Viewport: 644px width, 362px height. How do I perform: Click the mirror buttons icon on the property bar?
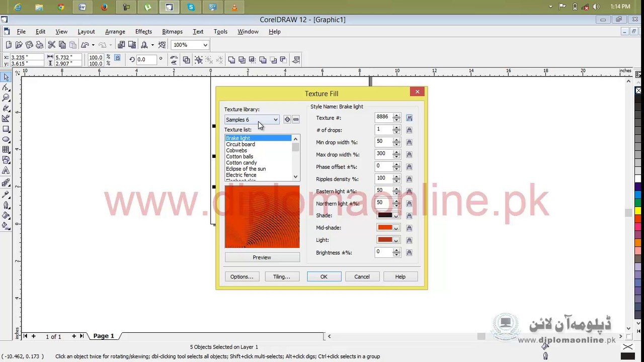tap(174, 60)
